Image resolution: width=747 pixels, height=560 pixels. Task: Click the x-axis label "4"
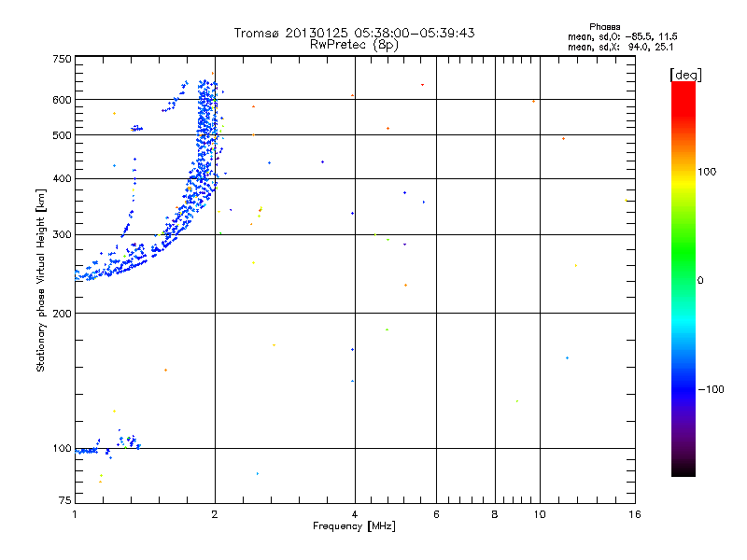355,514
